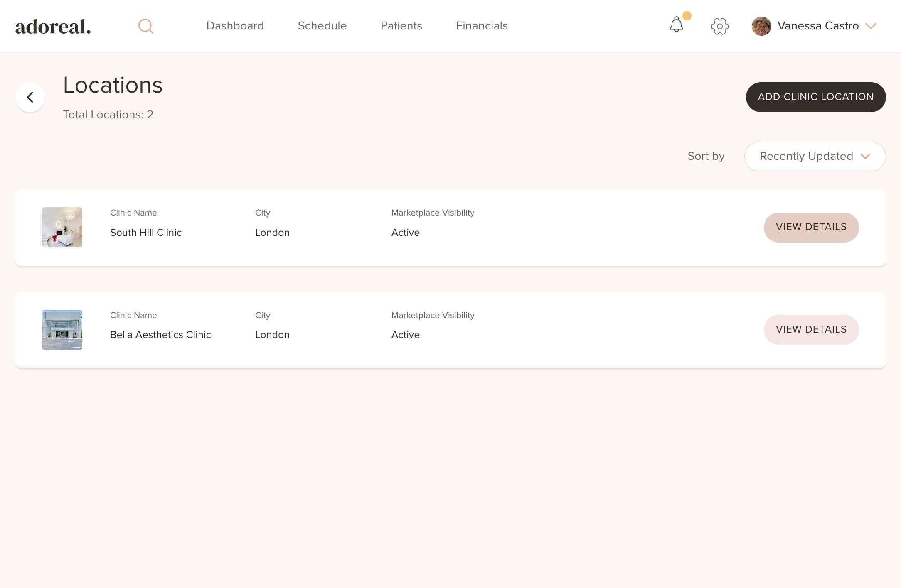Click the search magnifier icon
Viewport: 901px width, 588px height.
pyautogui.click(x=145, y=26)
